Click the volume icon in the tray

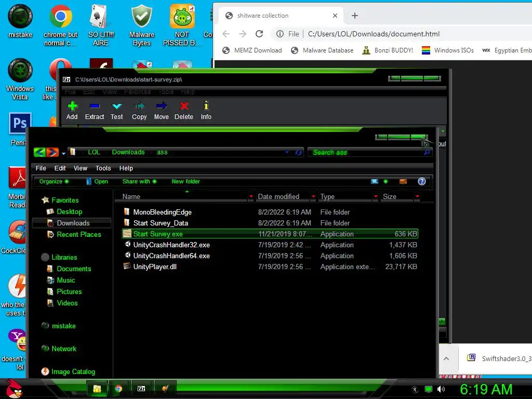click(x=441, y=389)
